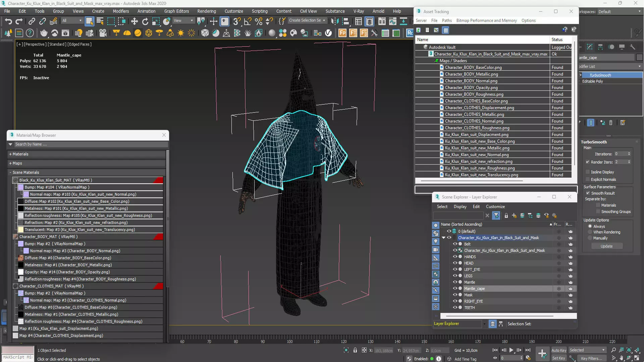The image size is (644, 362).
Task: Expand the Materials group in Material Browser
Action: pos(10,154)
